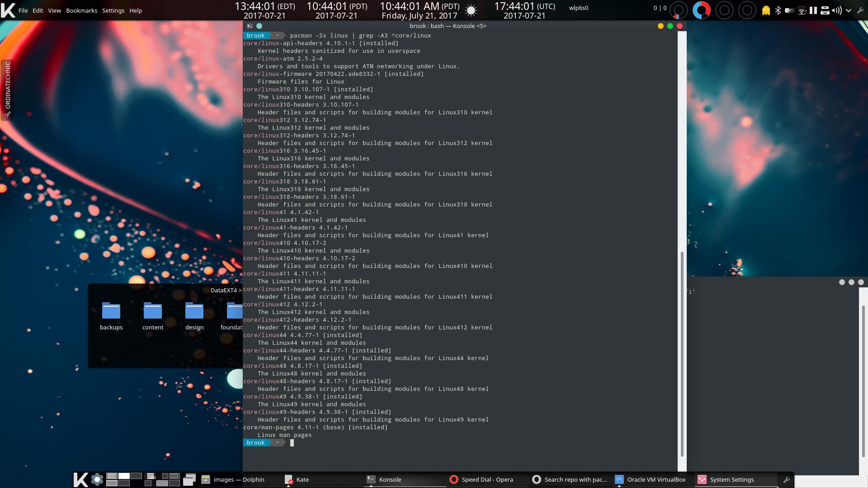Viewport: 868px width, 488px height.
Task: Open the backups folder
Action: [111, 316]
